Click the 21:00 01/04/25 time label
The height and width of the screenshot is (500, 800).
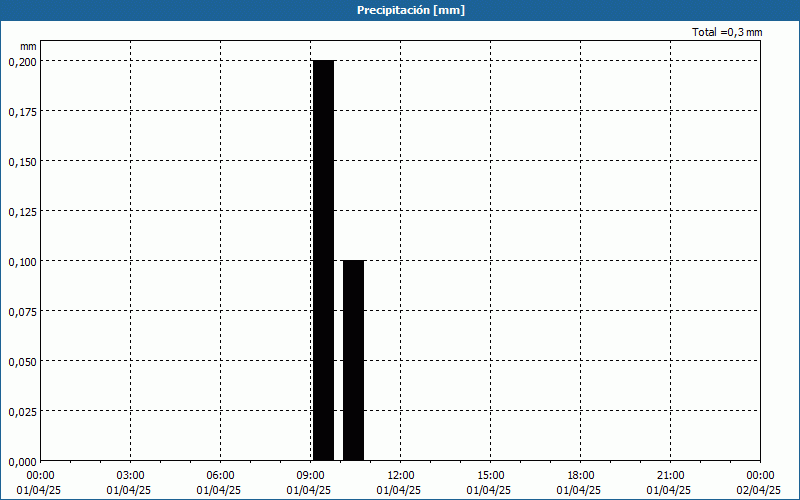[669, 483]
